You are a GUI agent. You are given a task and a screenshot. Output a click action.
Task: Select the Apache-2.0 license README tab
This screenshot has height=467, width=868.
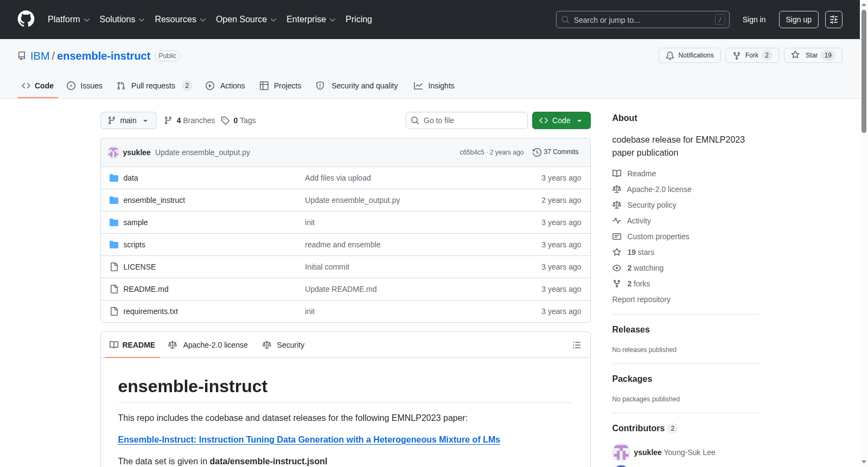[208, 345]
